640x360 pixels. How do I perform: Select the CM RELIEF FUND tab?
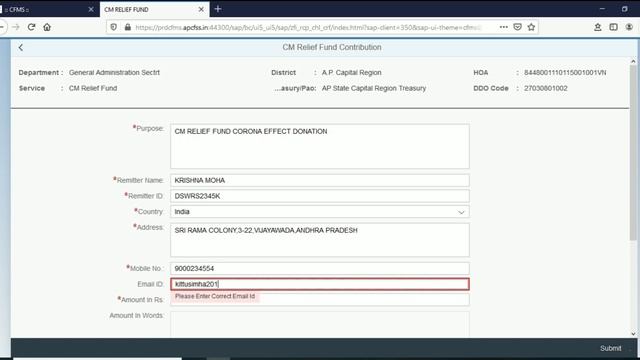[x=154, y=9]
